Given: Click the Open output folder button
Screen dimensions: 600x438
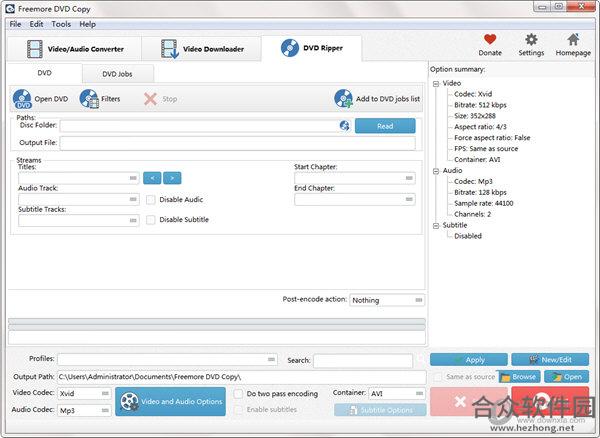Looking at the screenshot, I should coord(567,377).
